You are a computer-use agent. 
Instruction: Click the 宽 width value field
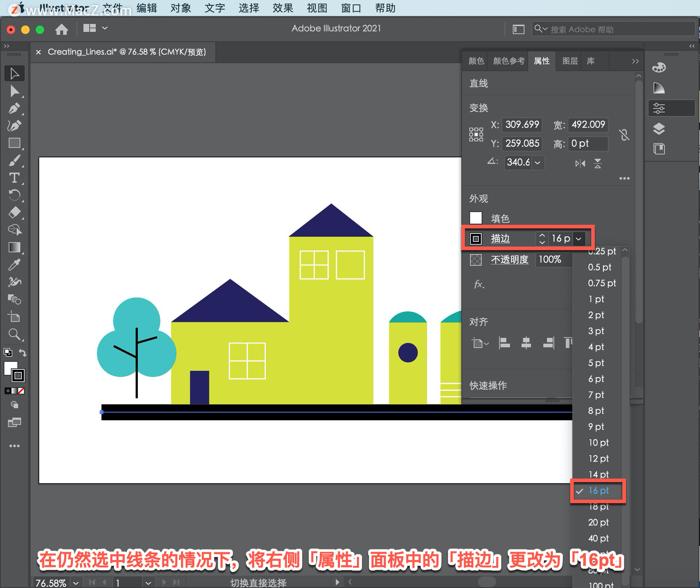click(588, 125)
